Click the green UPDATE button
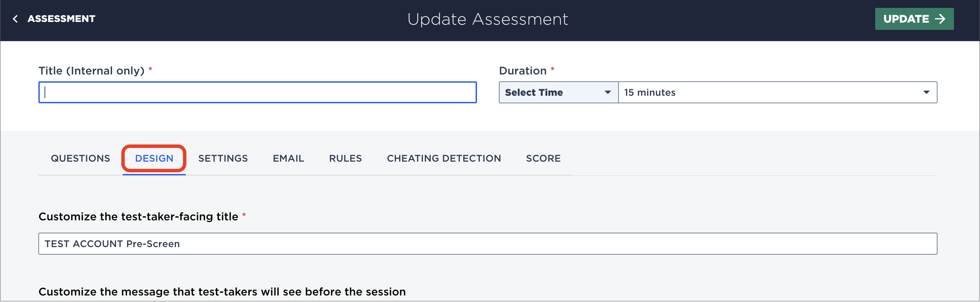The image size is (980, 302). pyautogui.click(x=914, y=19)
